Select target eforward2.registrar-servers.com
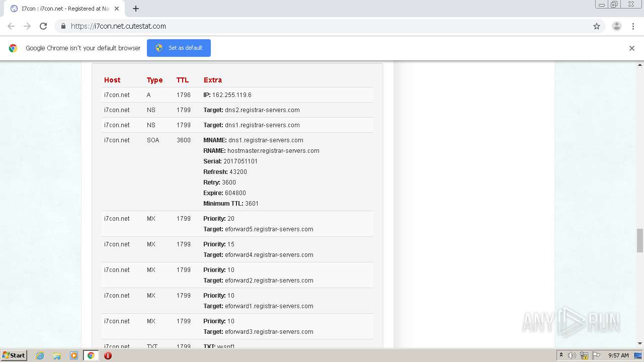The image size is (644, 362). [x=269, y=281]
